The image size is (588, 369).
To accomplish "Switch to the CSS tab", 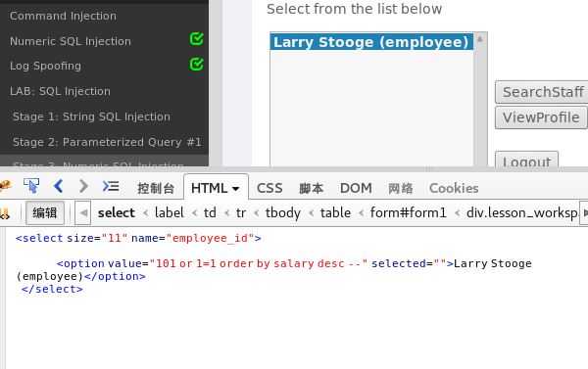I will [269, 188].
